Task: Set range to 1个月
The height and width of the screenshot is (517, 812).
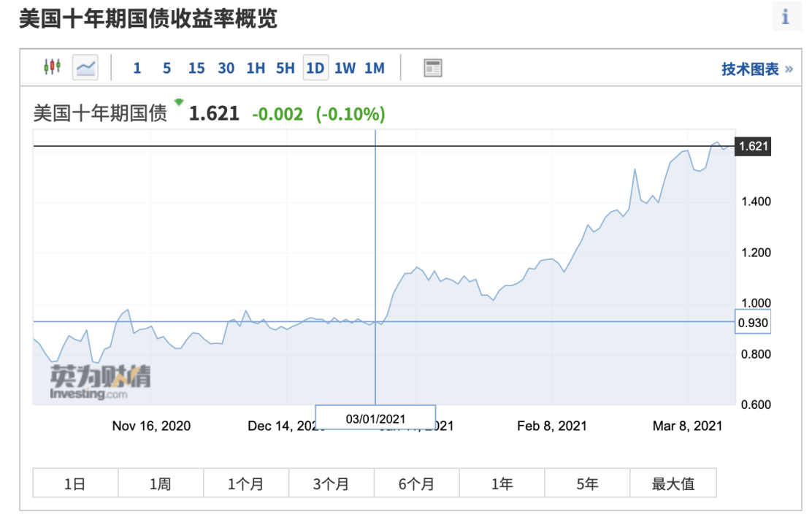Action: [x=246, y=483]
